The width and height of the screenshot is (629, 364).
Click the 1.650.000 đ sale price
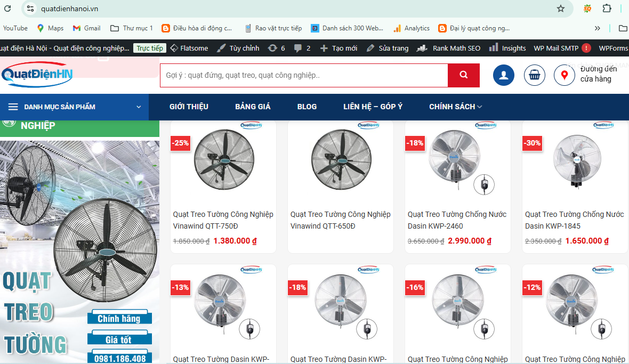click(x=587, y=241)
